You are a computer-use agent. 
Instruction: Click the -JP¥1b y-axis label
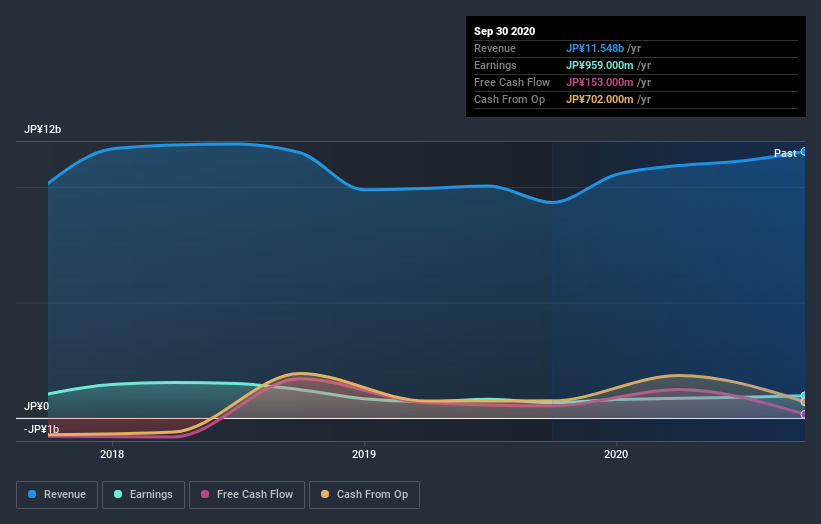coord(41,429)
